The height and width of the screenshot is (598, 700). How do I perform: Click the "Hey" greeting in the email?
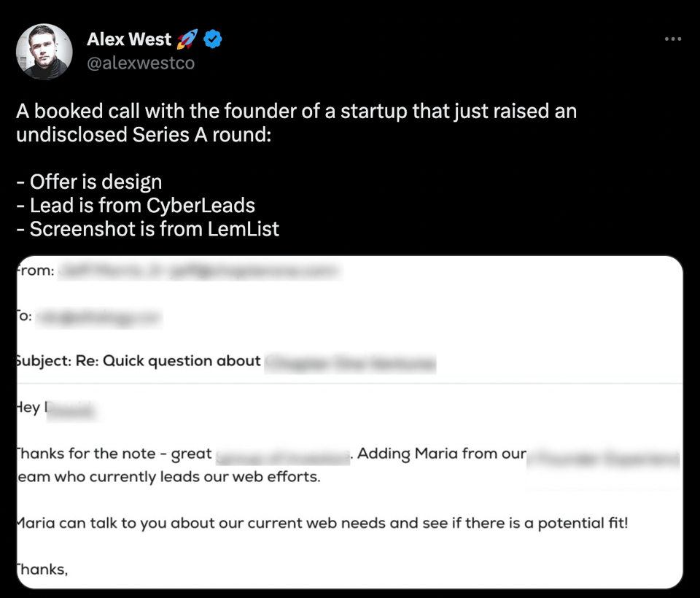coord(28,408)
